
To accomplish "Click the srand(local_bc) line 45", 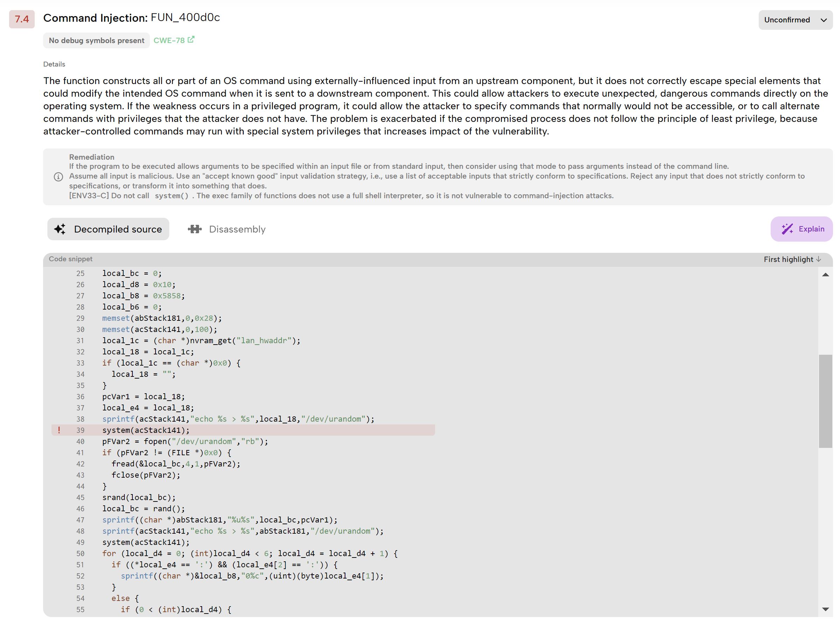I will click(139, 497).
